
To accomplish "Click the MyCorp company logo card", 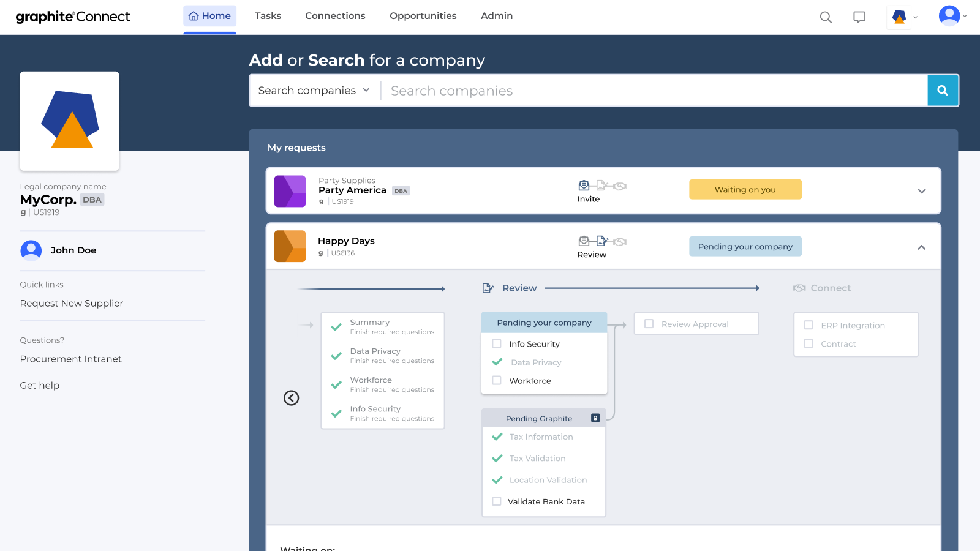I will click(69, 121).
